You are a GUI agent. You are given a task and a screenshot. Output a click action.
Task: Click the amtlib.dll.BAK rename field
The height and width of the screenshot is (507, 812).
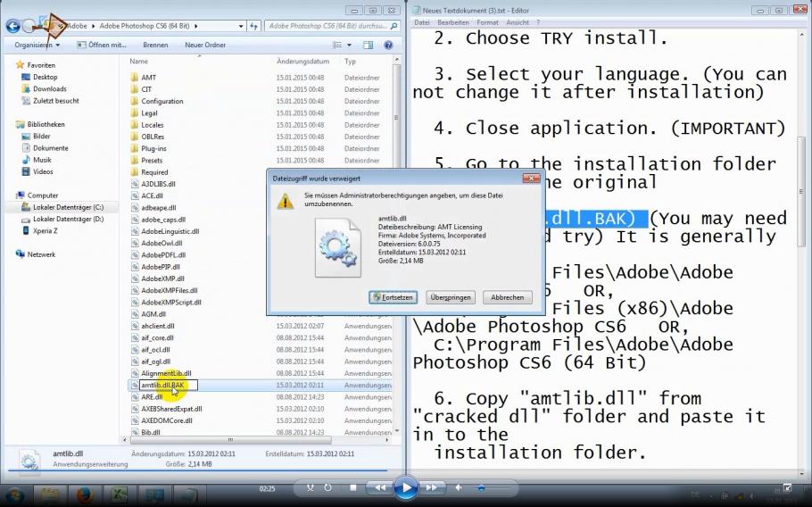tap(169, 386)
